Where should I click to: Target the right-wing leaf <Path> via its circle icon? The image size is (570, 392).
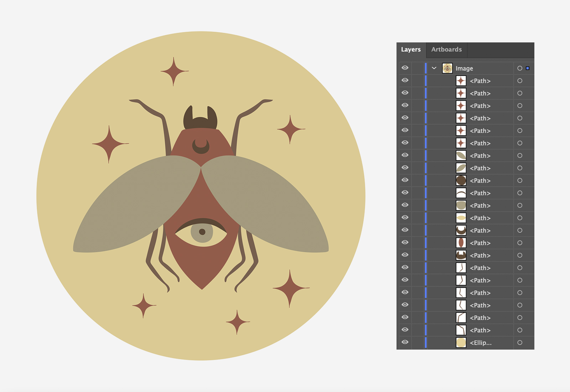pos(520,155)
